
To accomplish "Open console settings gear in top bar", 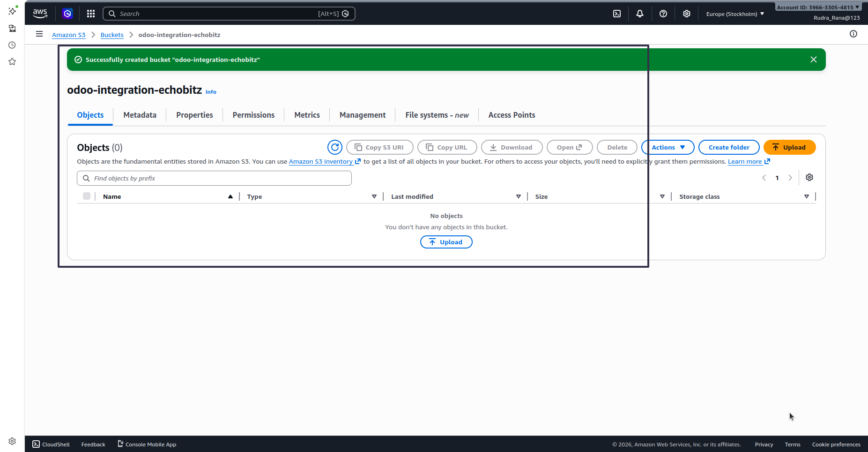I will point(687,14).
